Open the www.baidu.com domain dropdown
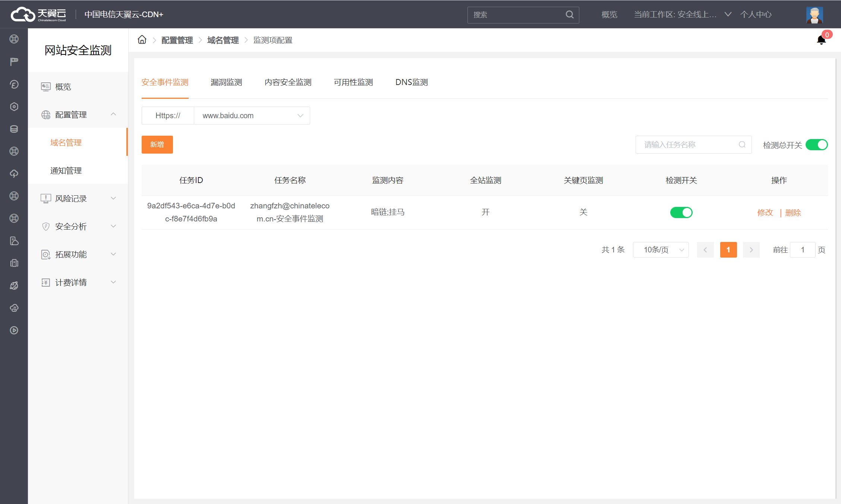The width and height of the screenshot is (841, 504). point(252,116)
